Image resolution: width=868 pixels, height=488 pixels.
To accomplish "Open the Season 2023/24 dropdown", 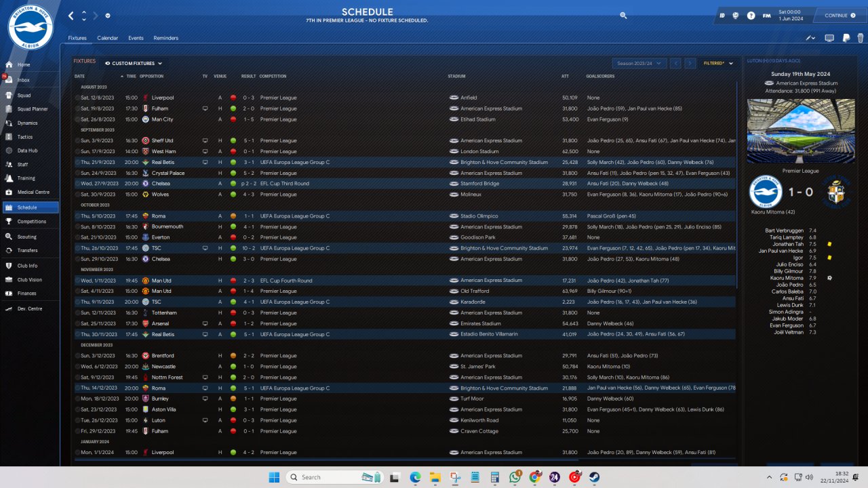I will point(639,63).
